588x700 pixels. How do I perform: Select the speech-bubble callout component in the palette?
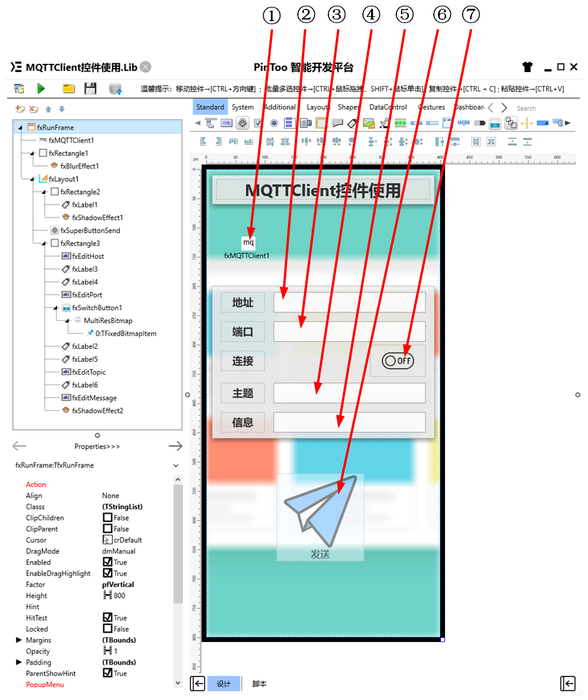pos(337,123)
